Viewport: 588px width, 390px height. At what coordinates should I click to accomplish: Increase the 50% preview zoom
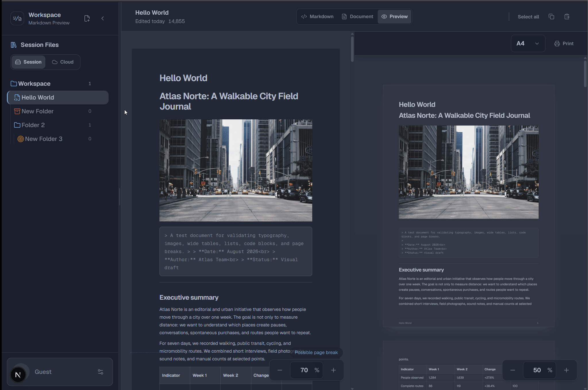566,370
